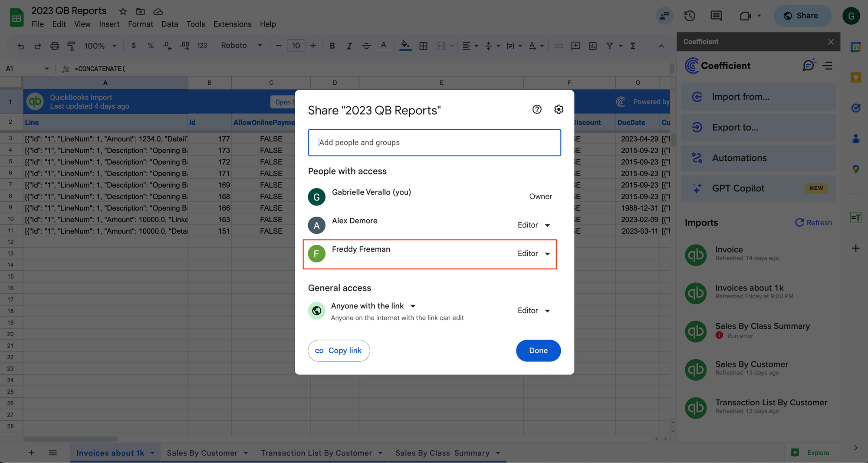This screenshot has height=463, width=868.
Task: Select the Sales By Class Summary import
Action: pyautogui.click(x=758, y=331)
